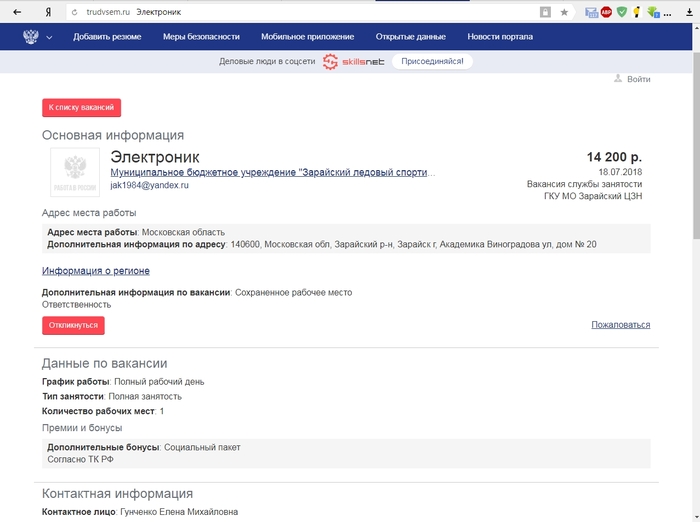Click the 'Присоединяйся!' button
700x522 pixels.
[x=432, y=61]
